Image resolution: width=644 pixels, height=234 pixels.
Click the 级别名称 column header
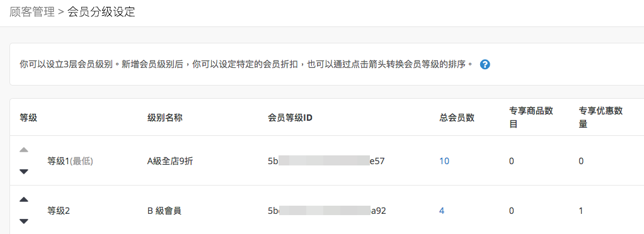164,118
